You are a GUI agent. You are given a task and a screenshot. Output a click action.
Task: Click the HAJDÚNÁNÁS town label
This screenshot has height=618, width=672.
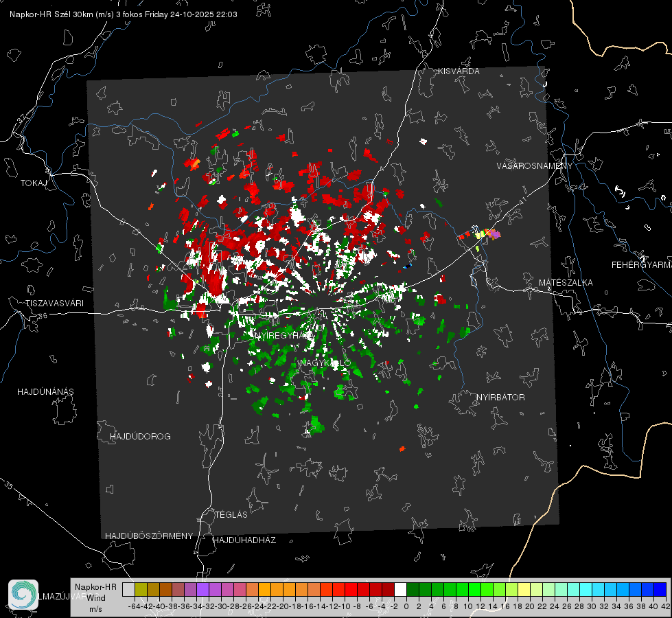[45, 392]
